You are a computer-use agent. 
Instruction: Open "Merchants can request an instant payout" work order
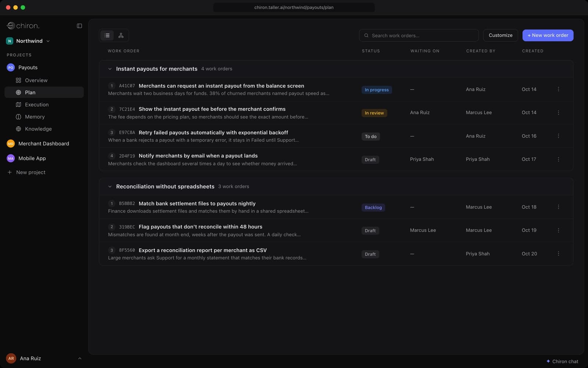point(221,86)
